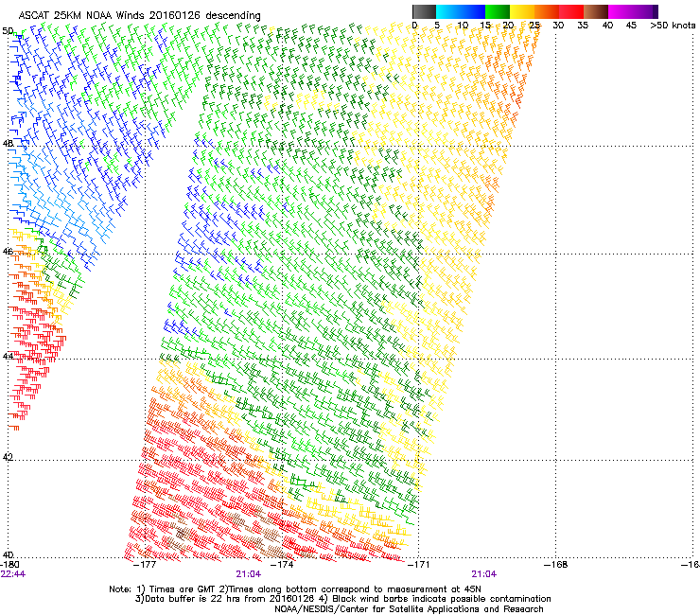Click the longitude axis label '-177'
This screenshot has height=615, width=700.
click(145, 565)
